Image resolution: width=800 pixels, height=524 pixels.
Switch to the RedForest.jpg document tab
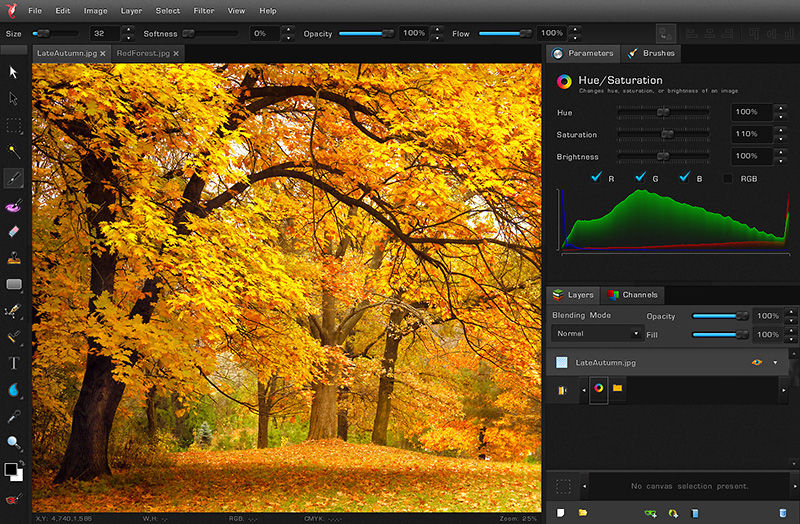(x=142, y=52)
